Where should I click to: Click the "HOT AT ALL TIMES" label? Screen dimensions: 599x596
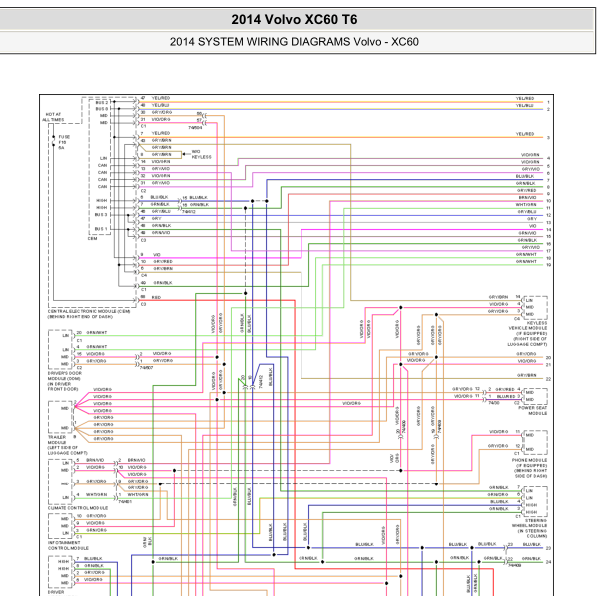tap(53, 117)
